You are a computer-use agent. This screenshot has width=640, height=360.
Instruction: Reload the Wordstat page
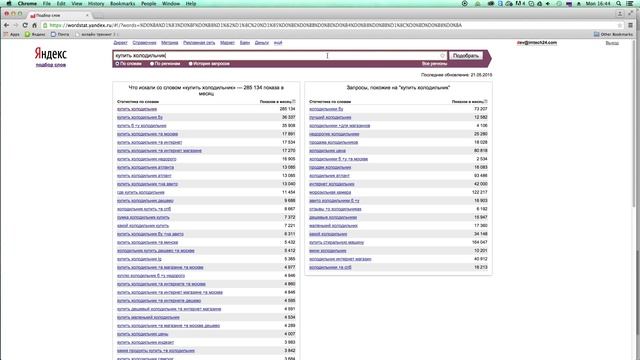click(x=25, y=25)
